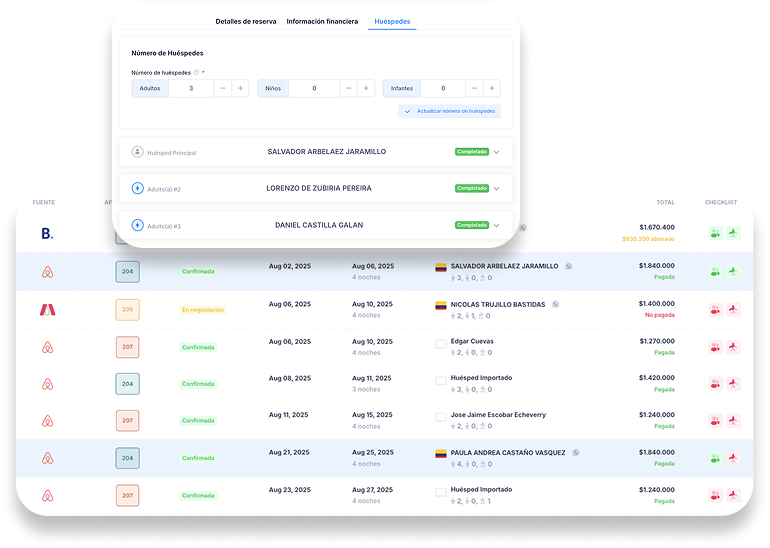Click the red source logo beside apartment 205
The width and height of the screenshot is (770, 548).
point(47,310)
